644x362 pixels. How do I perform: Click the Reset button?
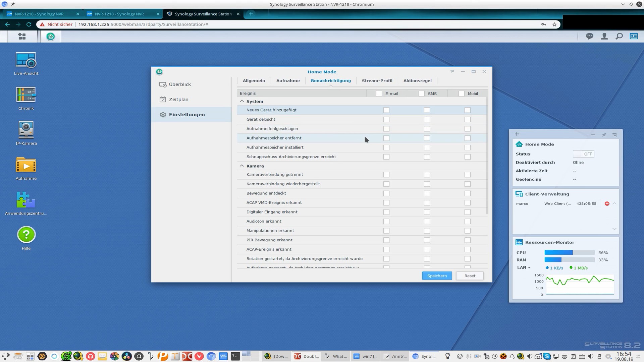pyautogui.click(x=470, y=276)
